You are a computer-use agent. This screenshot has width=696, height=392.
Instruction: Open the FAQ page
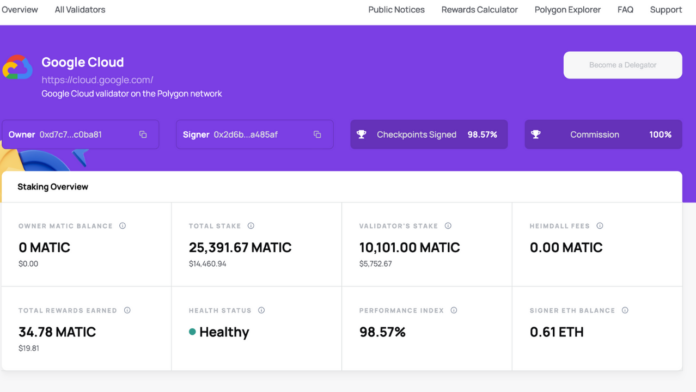(625, 10)
